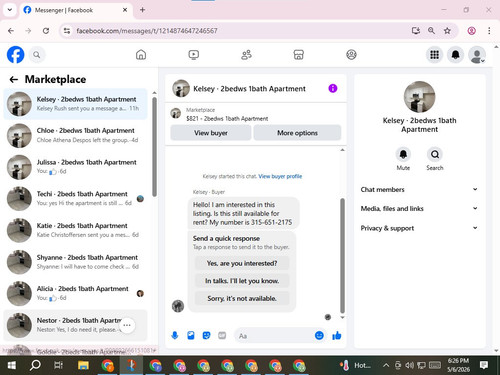Expand the Chat members section
Image resolution: width=500 pixels, height=375 pixels.
419,189
